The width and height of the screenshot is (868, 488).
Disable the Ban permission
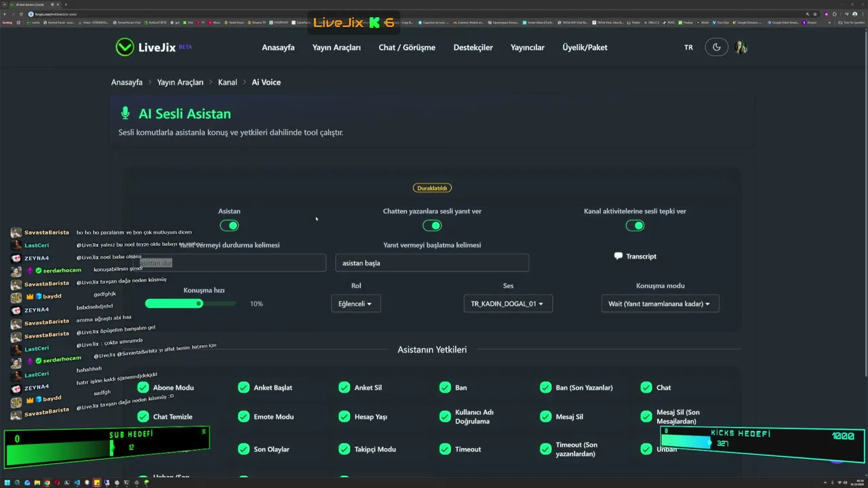(445, 388)
